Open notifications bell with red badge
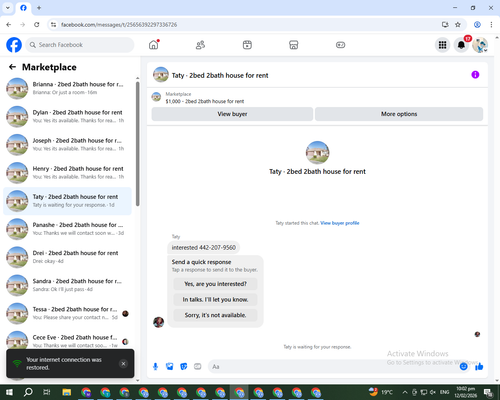The width and height of the screenshot is (500, 400). pos(461,45)
